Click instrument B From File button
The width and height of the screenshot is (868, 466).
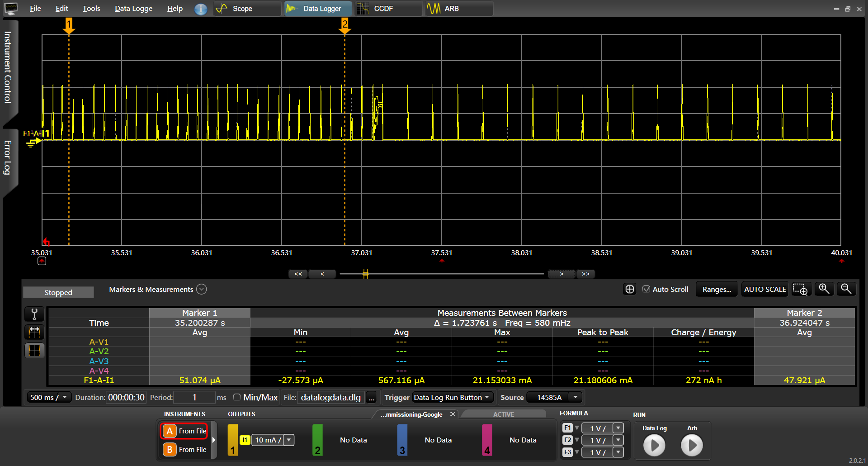point(184,449)
